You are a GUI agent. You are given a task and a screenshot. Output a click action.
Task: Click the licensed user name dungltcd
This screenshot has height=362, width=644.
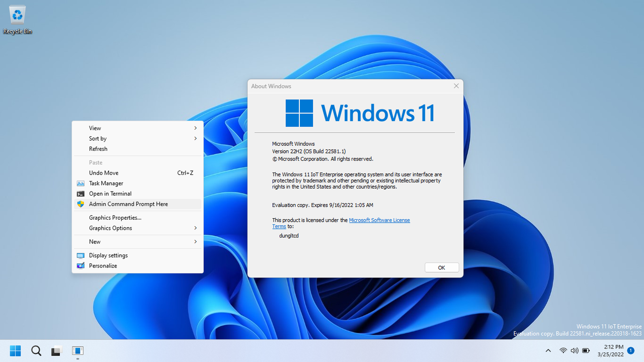click(289, 235)
